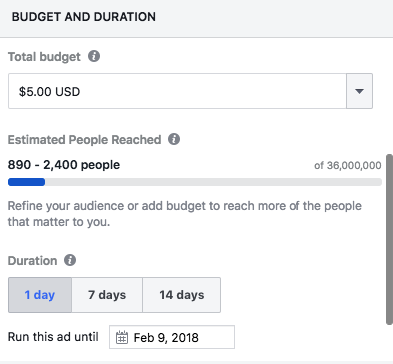Click the of 36,000,000 audience size text

[x=348, y=165]
